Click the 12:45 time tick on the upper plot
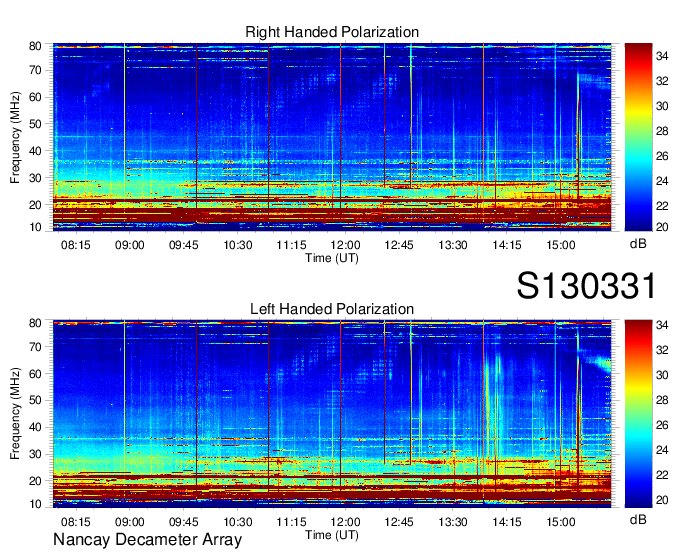Screen dimensions: 680x552 point(399,245)
